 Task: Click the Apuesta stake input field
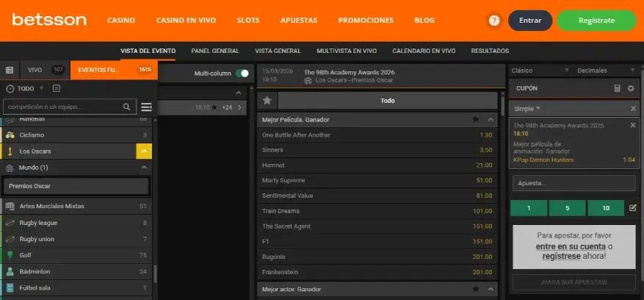(574, 183)
